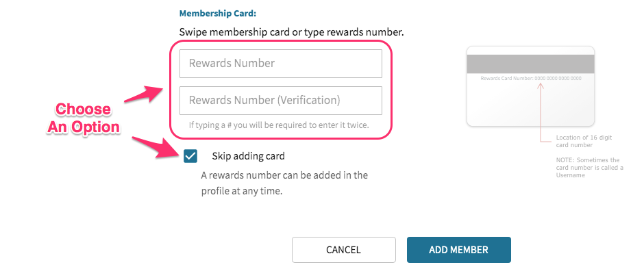This screenshot has width=644, height=269.
Task: Click the hint about entering number twice
Action: point(279,125)
